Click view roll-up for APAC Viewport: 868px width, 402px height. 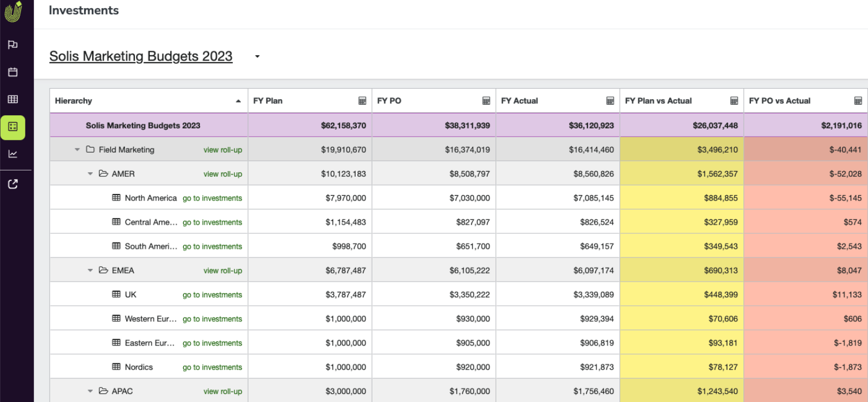pyautogui.click(x=222, y=392)
